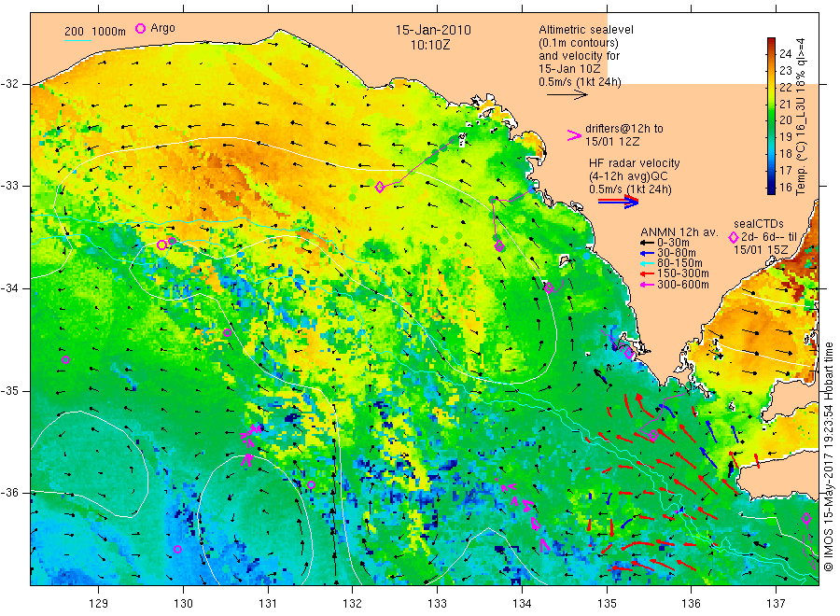
Task: Click the 'sealCTDs' heading
Action: pyautogui.click(x=759, y=224)
